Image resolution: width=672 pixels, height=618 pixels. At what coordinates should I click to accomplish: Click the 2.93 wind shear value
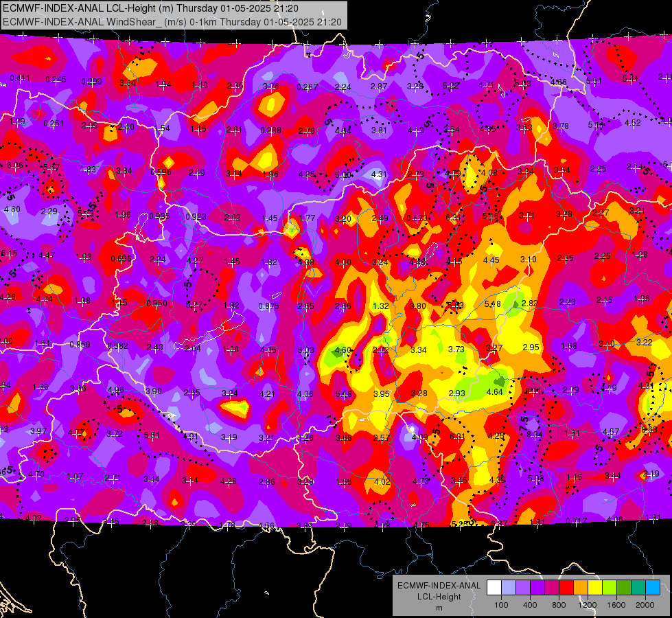(457, 393)
